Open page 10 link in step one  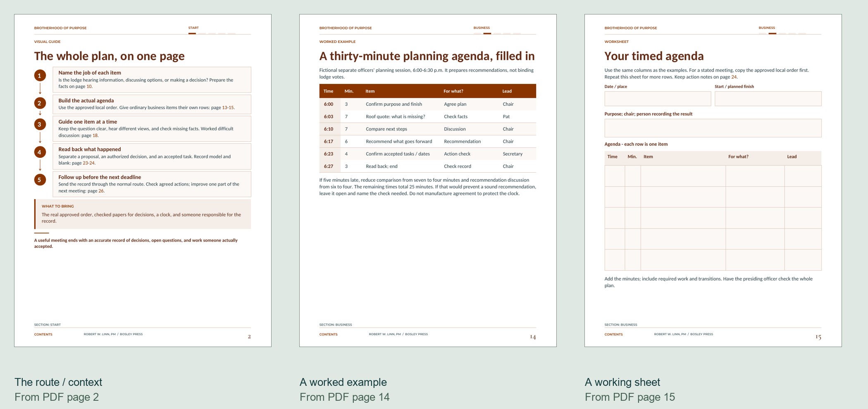click(89, 86)
